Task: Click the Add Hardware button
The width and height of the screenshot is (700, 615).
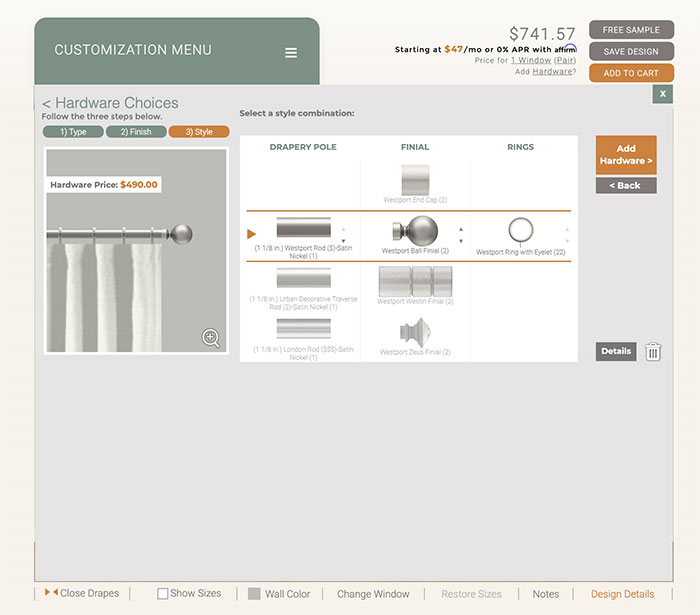Action: coord(626,155)
